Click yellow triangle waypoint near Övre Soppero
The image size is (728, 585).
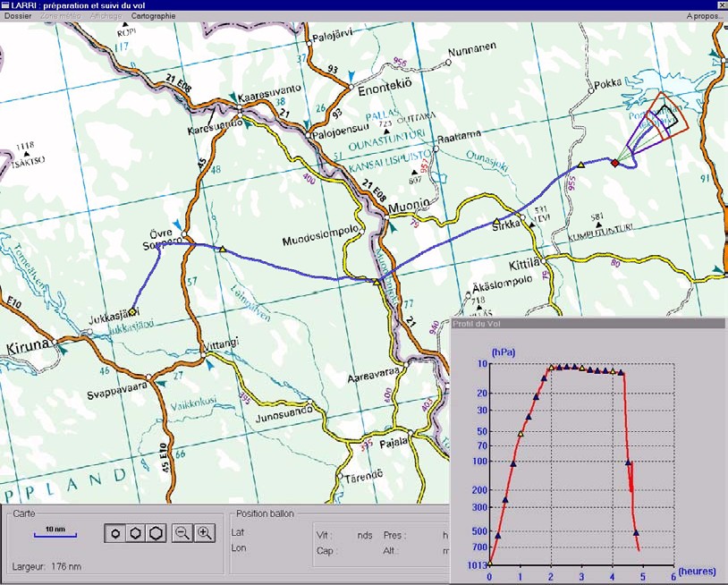pos(223,250)
